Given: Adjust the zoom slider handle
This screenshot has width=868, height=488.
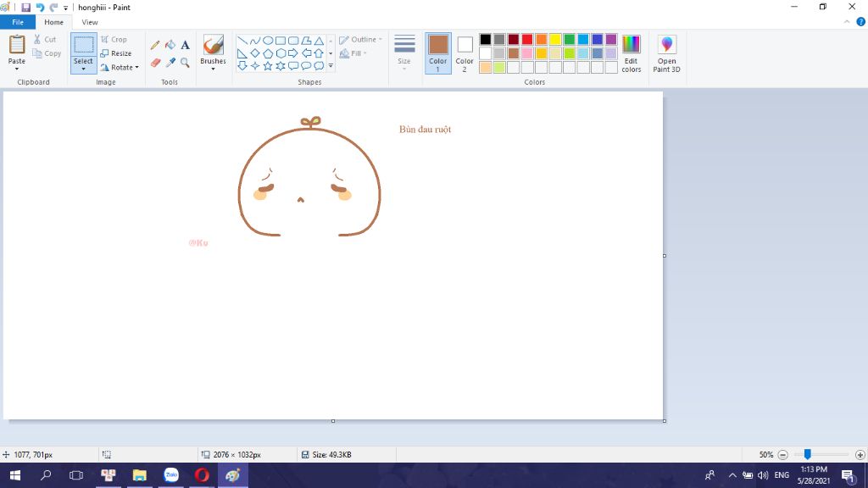Looking at the screenshot, I should [x=808, y=454].
